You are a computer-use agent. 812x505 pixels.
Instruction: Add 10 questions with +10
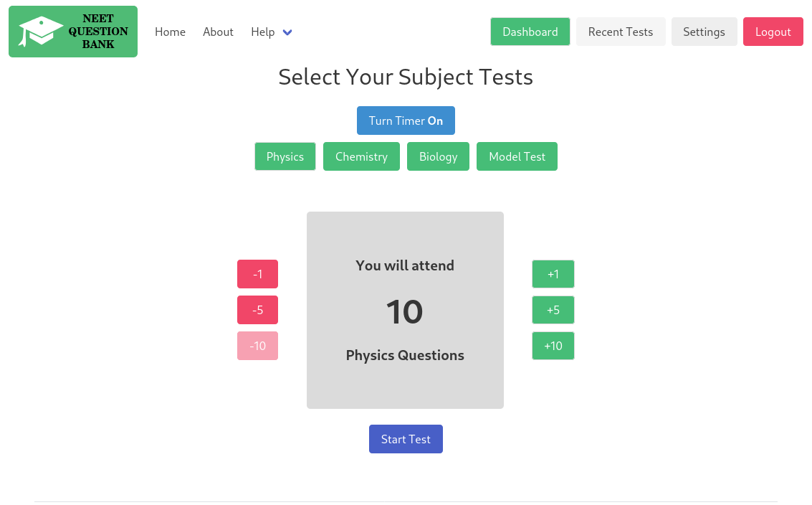tap(553, 346)
